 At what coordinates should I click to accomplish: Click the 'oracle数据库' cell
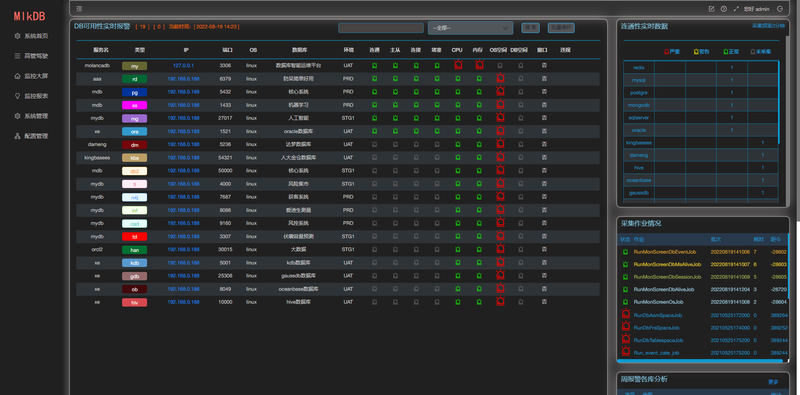(x=298, y=131)
